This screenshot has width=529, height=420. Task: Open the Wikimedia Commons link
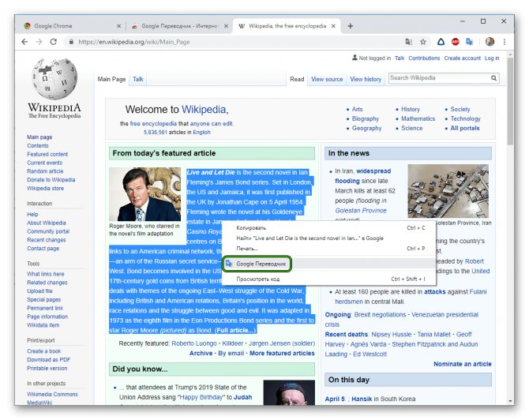52,394
